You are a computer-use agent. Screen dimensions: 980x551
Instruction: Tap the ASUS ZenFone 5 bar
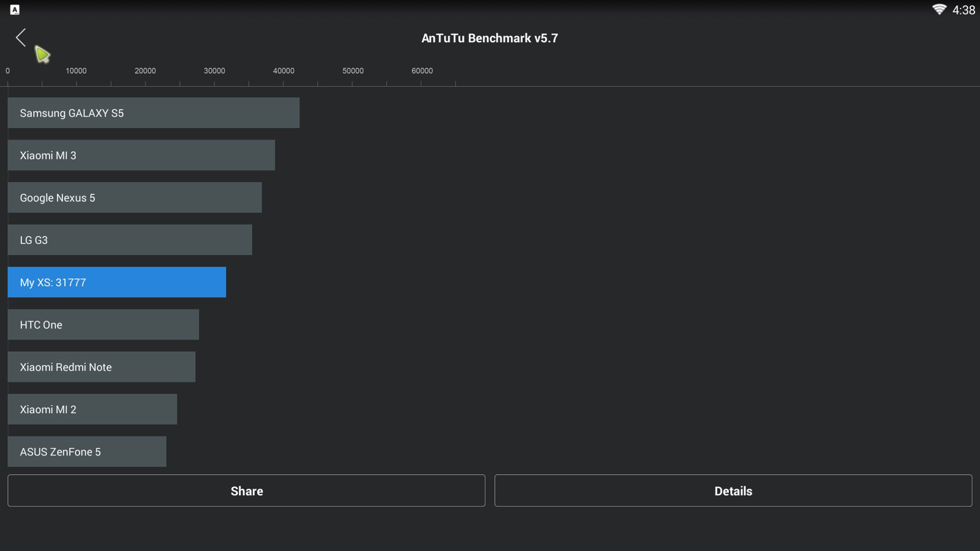[x=86, y=451]
